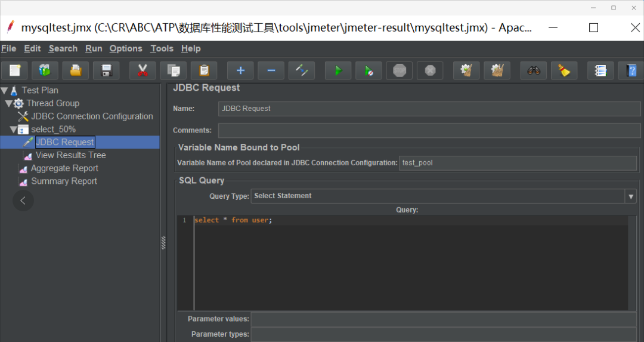Collapse all nodes with minus icon
644x342 pixels.
(271, 70)
